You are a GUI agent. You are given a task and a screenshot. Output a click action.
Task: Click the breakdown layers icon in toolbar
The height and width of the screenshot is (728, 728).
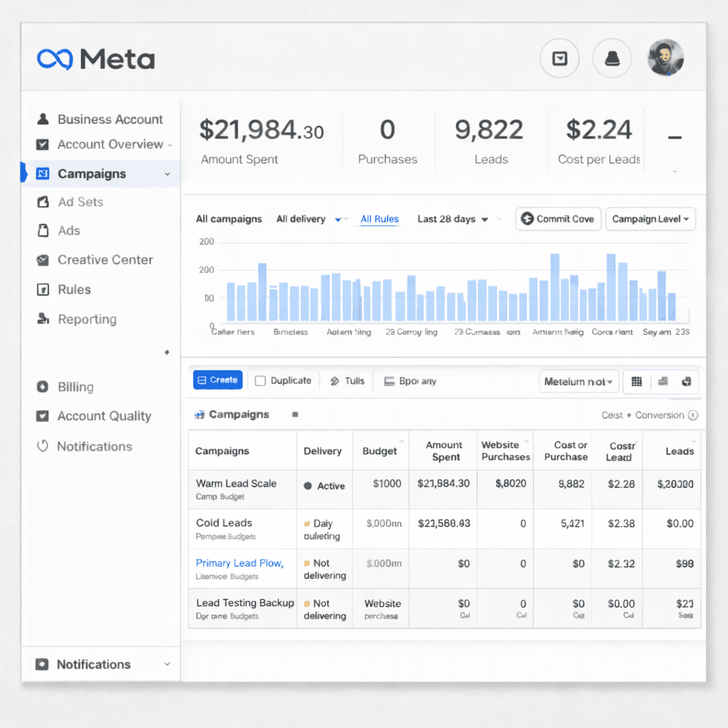point(663,381)
